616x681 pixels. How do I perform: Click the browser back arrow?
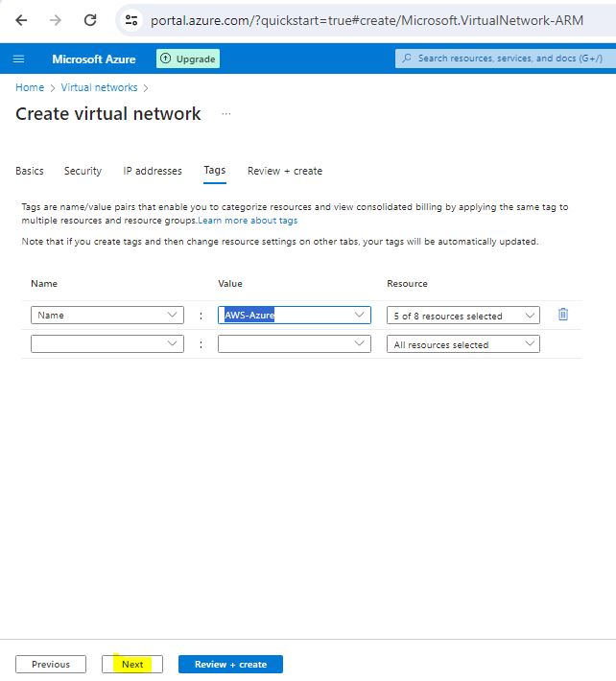tap(21, 19)
